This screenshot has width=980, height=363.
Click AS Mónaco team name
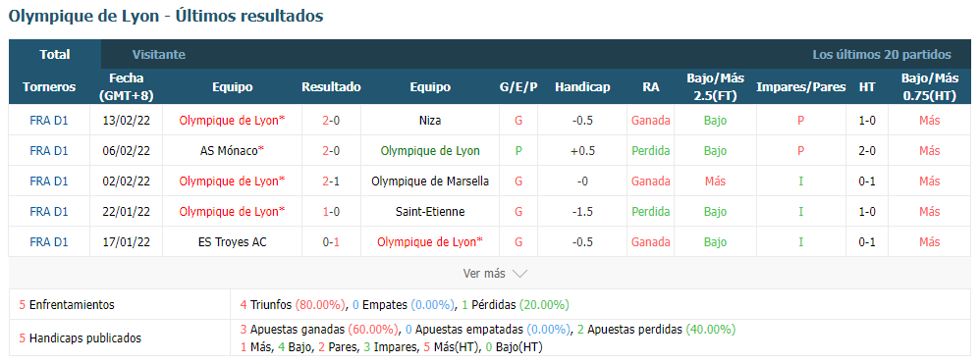pyautogui.click(x=232, y=150)
